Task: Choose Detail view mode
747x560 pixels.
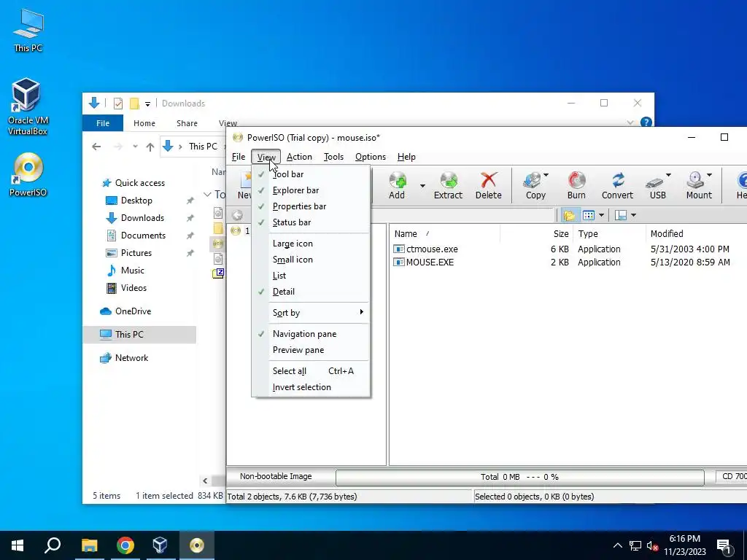Action: [311, 292]
